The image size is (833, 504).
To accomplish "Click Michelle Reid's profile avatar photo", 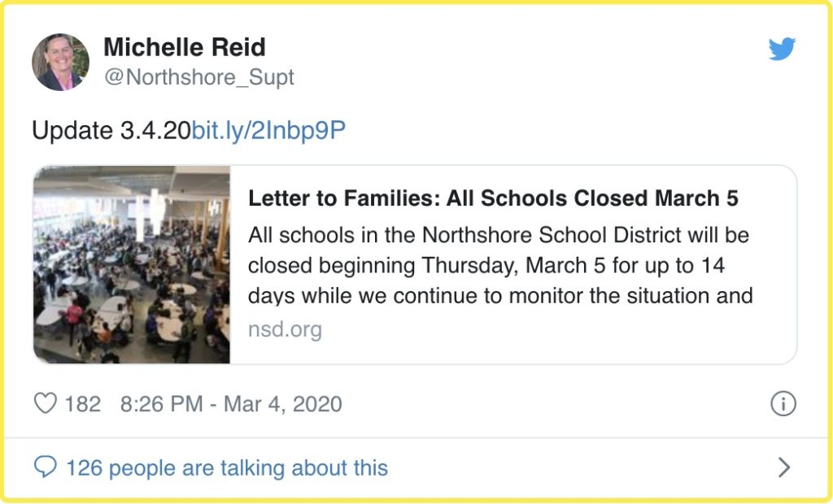I will 61,62.
